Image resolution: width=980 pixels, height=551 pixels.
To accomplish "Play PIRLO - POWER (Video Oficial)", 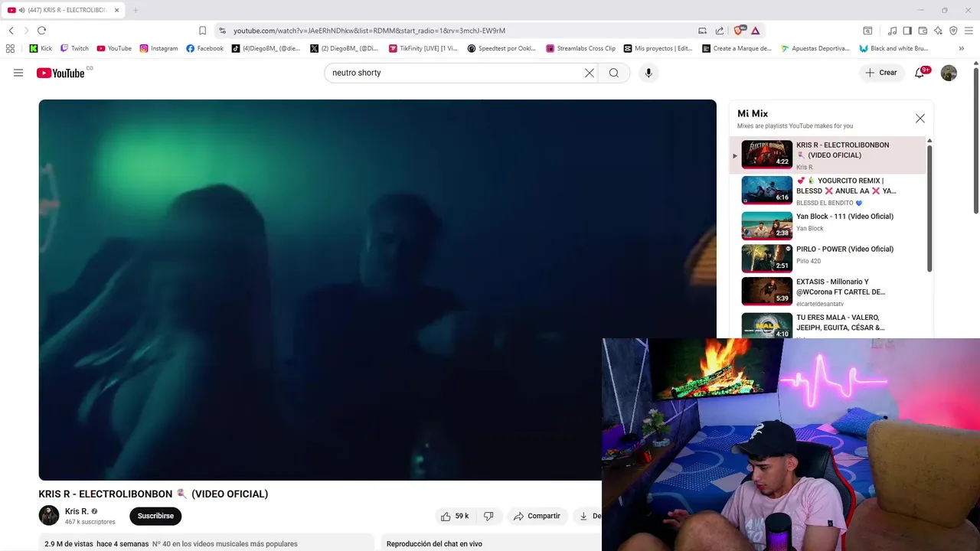I will [827, 258].
